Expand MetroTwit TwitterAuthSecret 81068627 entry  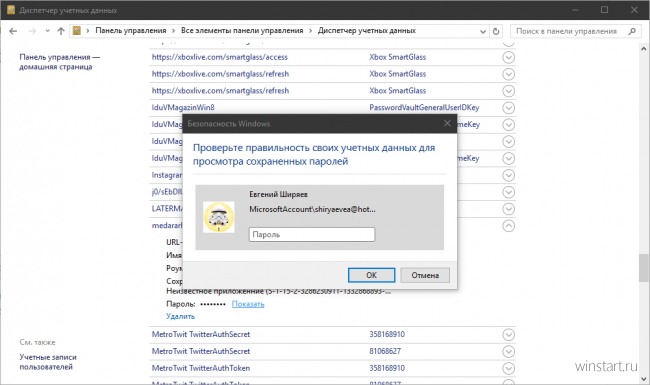509,351
